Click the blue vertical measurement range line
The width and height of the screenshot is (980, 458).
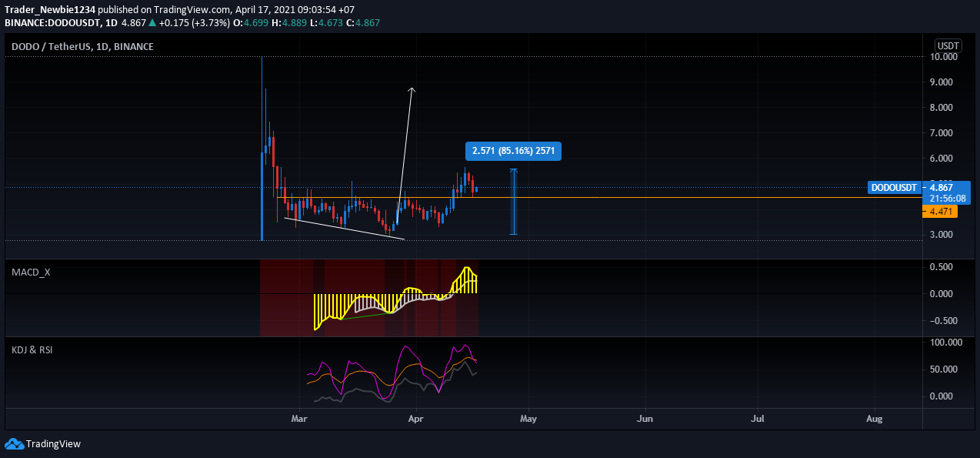[514, 202]
